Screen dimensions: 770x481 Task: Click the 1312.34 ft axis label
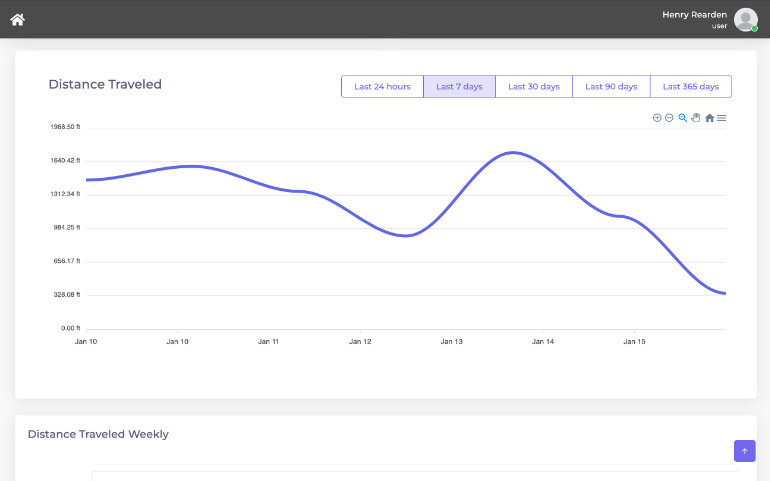pos(65,194)
